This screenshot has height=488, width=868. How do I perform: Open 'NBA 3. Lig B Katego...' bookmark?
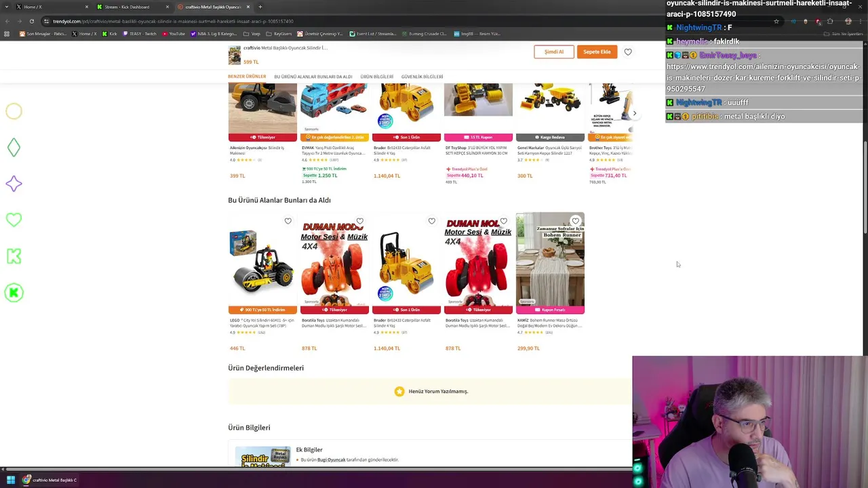214,34
